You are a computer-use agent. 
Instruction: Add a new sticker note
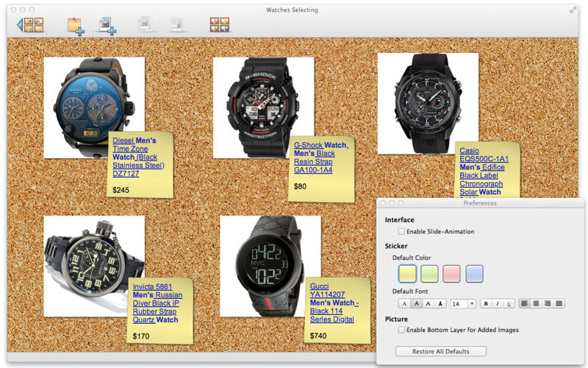pyautogui.click(x=76, y=26)
